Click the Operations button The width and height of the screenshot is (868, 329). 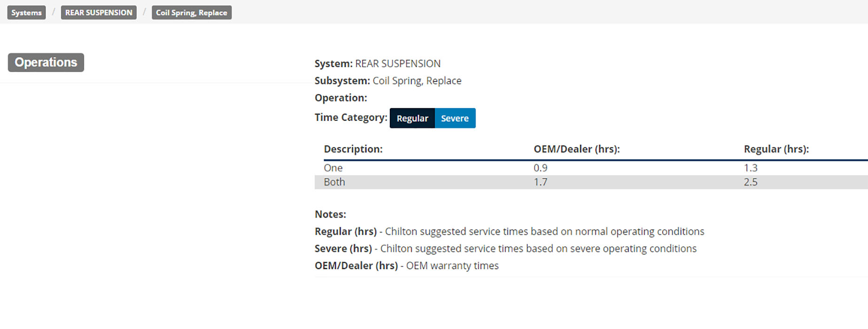tap(46, 63)
